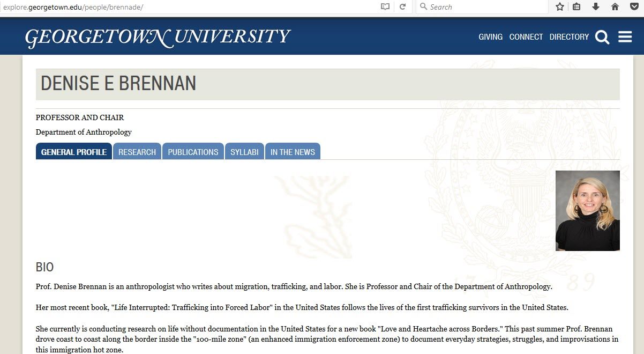The width and height of the screenshot is (644, 354).
Task: Reload the page
Action: 402,7
